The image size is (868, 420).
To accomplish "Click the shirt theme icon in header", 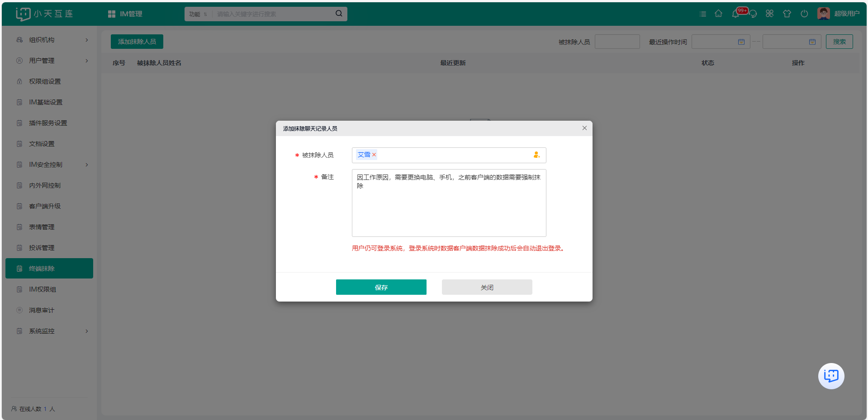I will (x=787, y=14).
